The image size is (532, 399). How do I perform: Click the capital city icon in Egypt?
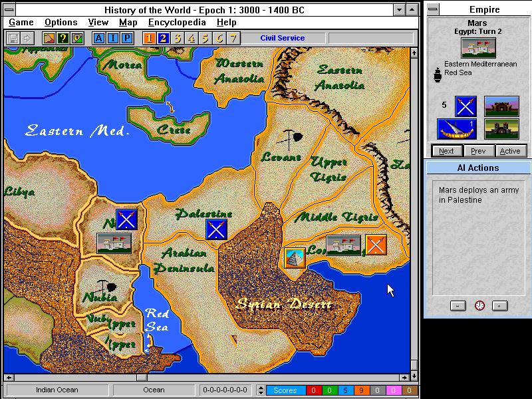pos(114,243)
